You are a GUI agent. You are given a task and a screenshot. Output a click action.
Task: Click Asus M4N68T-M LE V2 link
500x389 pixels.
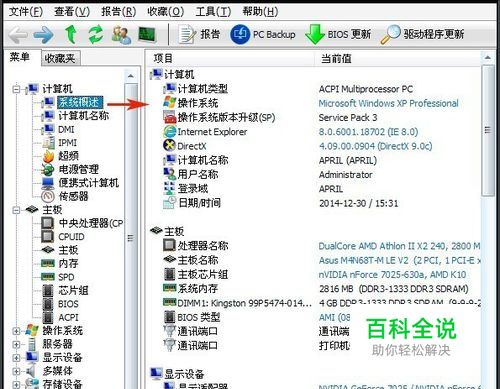pyautogui.click(x=399, y=260)
